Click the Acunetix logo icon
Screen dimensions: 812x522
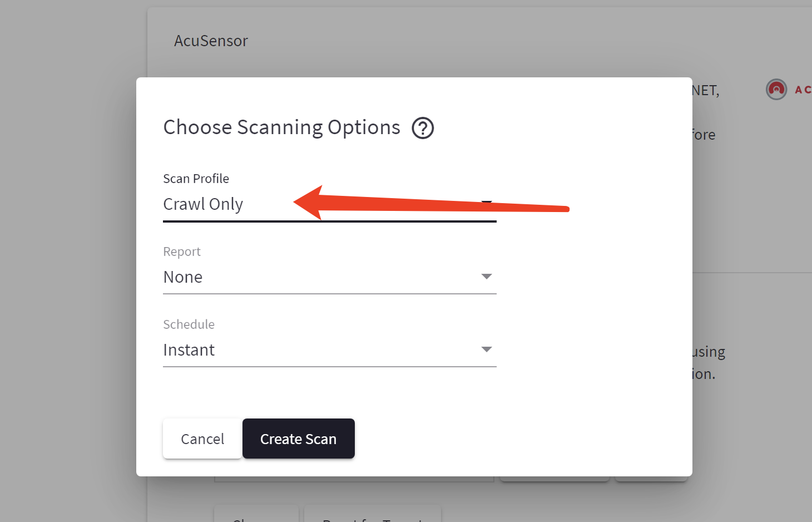point(776,89)
